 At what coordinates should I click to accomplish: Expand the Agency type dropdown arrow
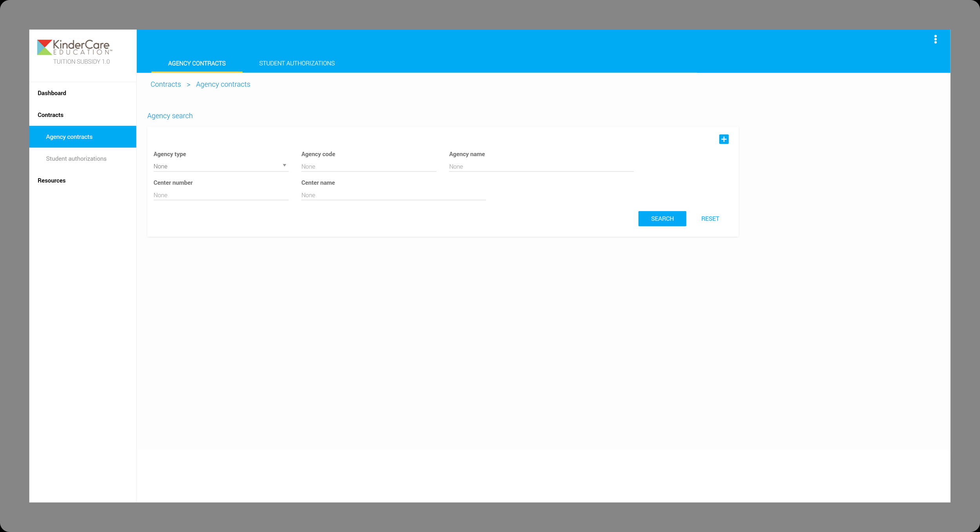coord(284,166)
